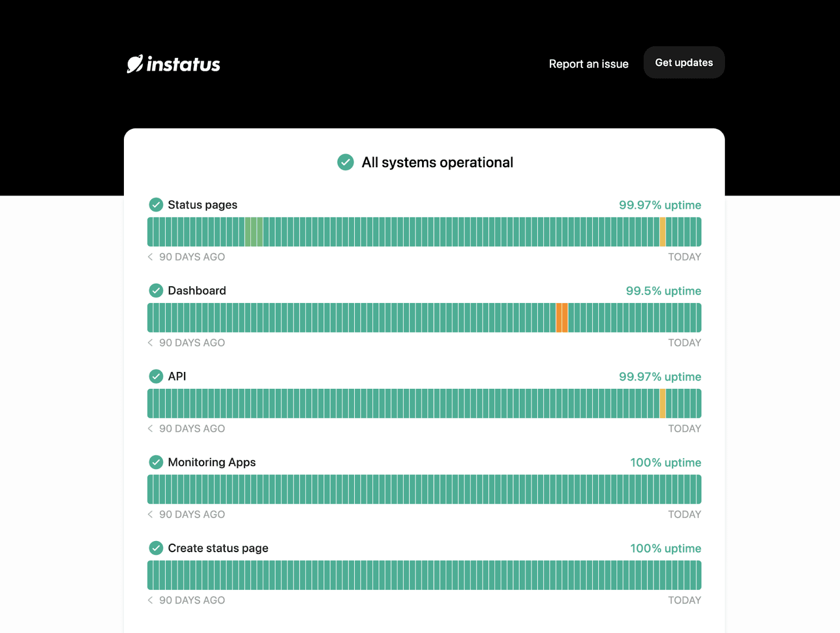Image resolution: width=840 pixels, height=633 pixels.
Task: Click the check icon beside Status pages
Action: coord(156,205)
